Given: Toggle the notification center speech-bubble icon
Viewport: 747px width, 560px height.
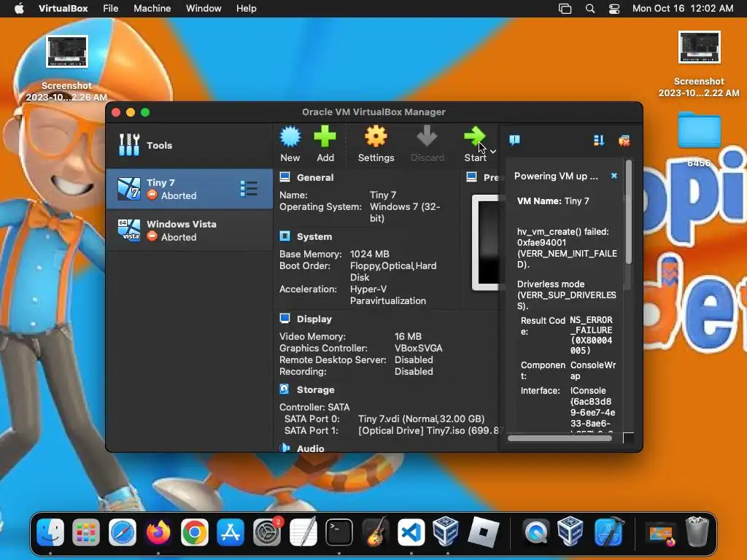Looking at the screenshot, I should 514,140.
